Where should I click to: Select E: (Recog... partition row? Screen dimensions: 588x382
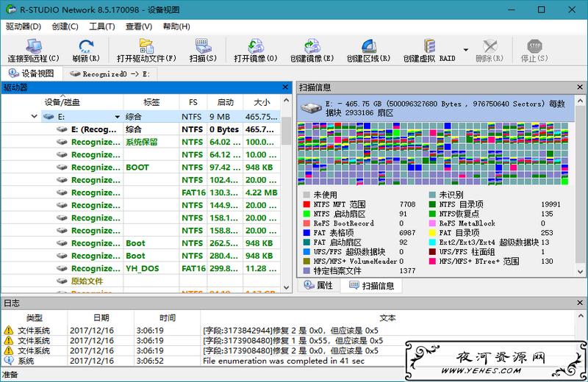(141, 129)
